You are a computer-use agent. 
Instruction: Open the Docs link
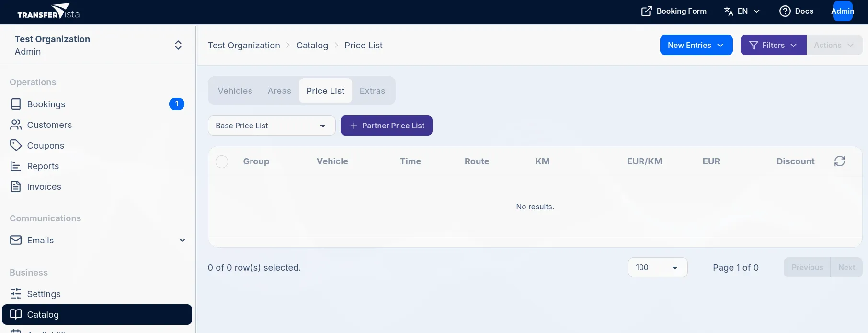(x=797, y=11)
